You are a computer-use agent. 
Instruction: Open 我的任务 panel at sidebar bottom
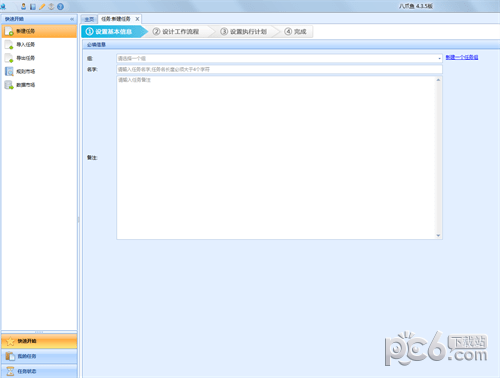tap(39, 356)
